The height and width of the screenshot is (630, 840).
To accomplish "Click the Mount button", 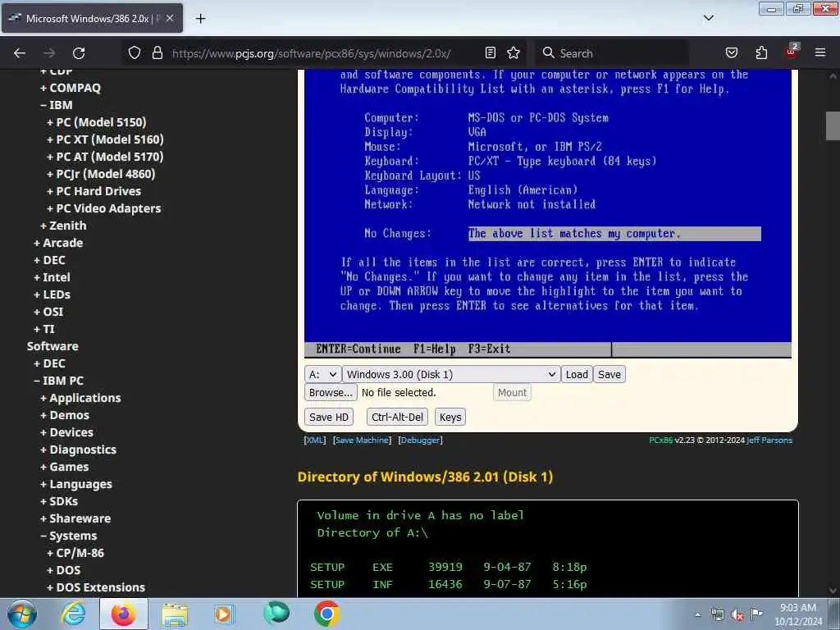I will click(512, 393).
